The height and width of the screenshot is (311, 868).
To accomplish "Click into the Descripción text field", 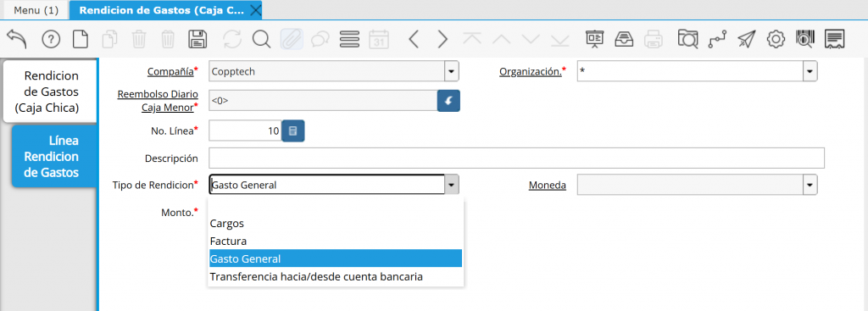I will 516,158.
